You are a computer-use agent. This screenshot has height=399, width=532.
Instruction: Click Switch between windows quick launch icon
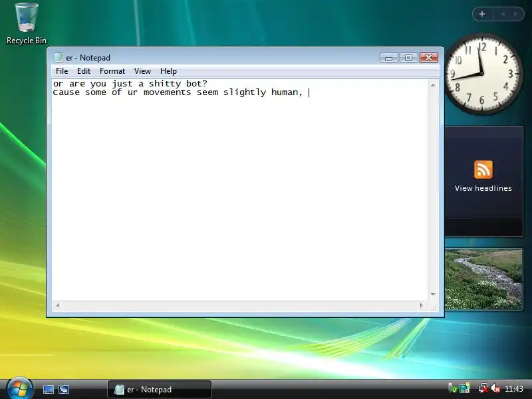point(63,390)
